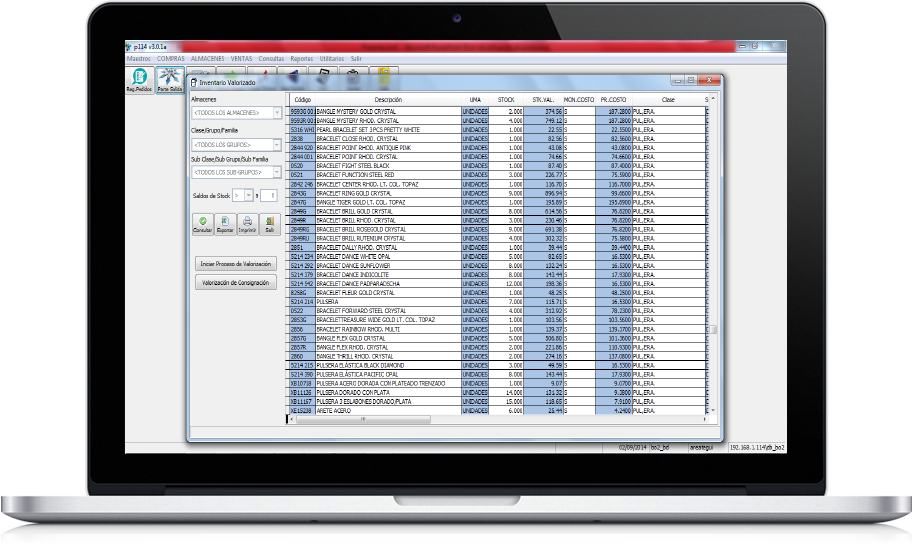912x551 pixels.
Task: Sort by the Descripción column header
Action: coord(388,99)
